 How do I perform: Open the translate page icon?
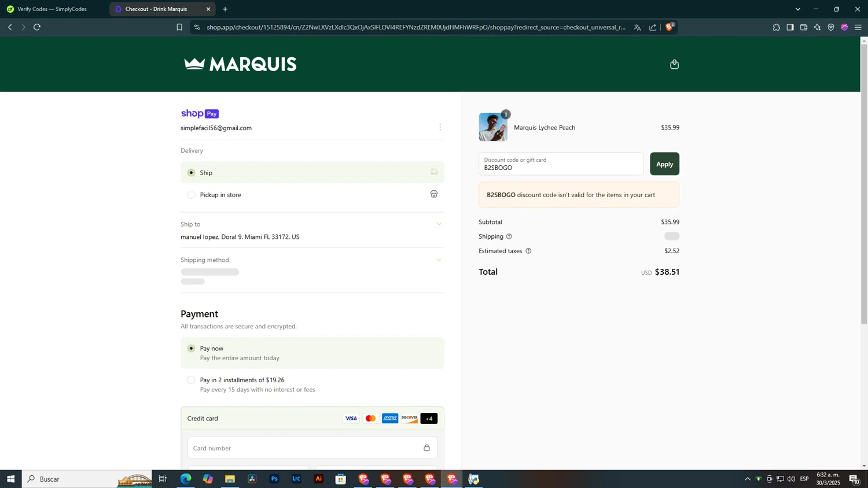tap(637, 27)
